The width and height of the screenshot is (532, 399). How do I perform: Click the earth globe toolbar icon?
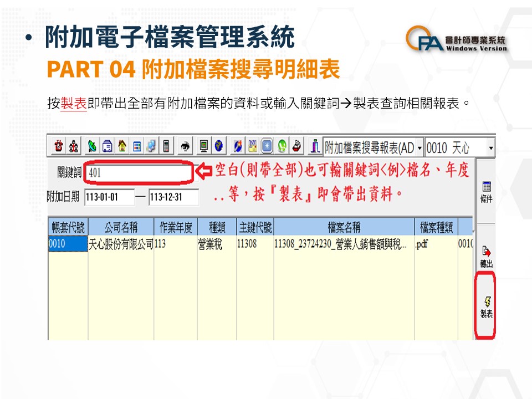(219, 146)
